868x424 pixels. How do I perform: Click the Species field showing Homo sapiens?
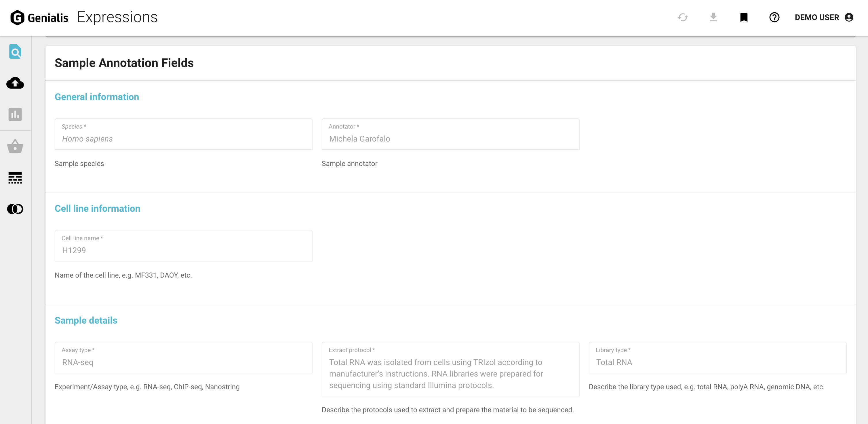pyautogui.click(x=184, y=138)
